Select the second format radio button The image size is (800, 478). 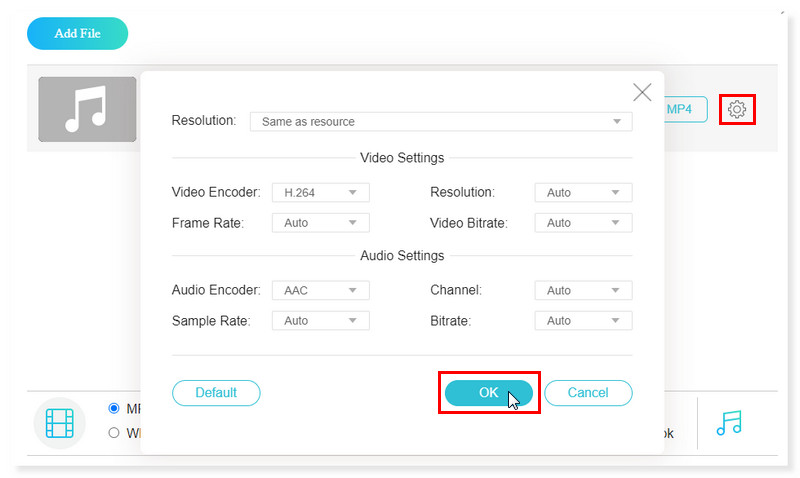click(x=114, y=433)
